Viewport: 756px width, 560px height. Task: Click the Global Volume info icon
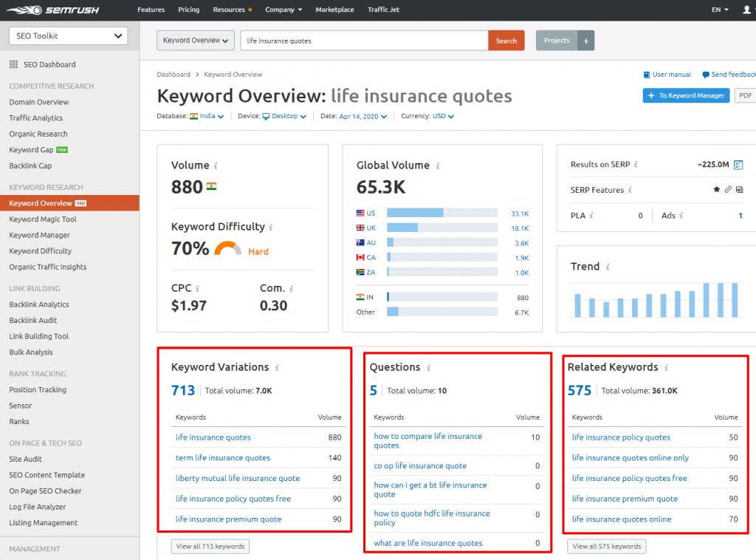click(438, 166)
